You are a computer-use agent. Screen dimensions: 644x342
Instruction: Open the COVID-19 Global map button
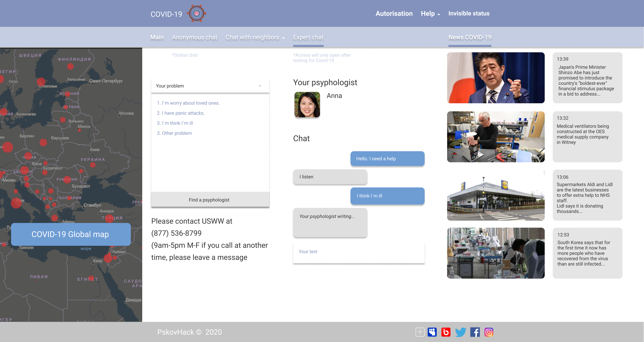[x=71, y=234]
